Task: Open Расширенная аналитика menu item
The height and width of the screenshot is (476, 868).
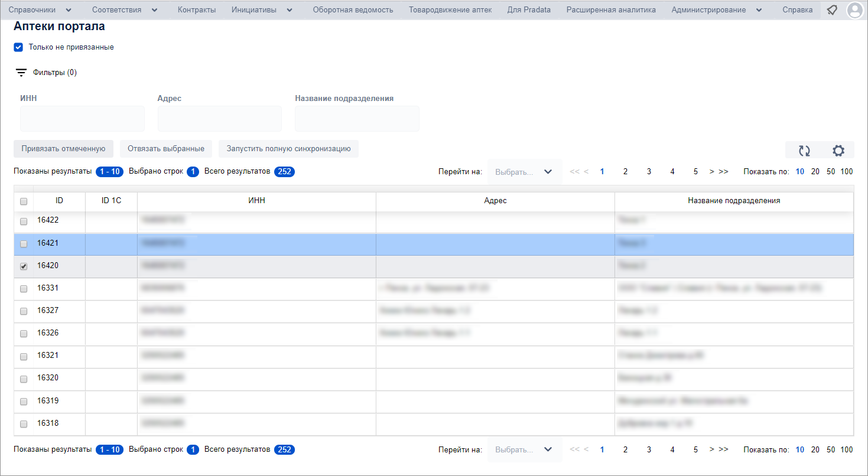Action: (611, 10)
